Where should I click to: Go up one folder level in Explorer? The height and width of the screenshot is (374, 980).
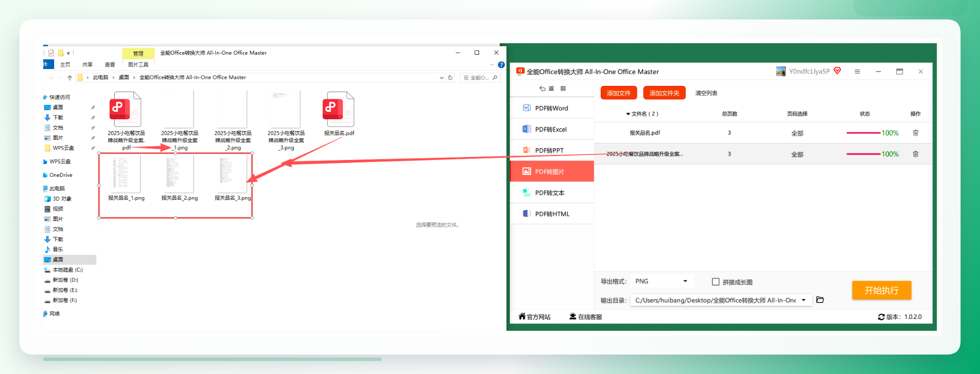[70, 77]
